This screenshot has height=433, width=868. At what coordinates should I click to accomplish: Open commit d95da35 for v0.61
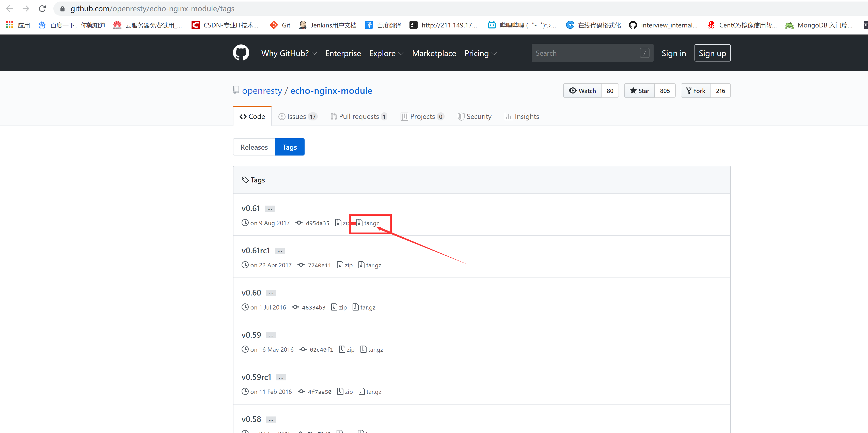(317, 223)
